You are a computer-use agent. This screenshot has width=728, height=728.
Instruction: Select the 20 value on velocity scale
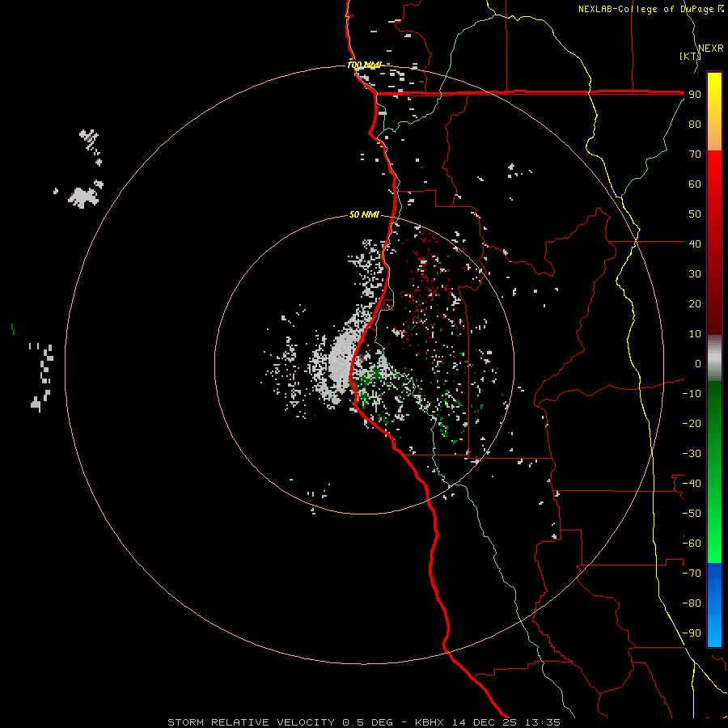point(695,304)
